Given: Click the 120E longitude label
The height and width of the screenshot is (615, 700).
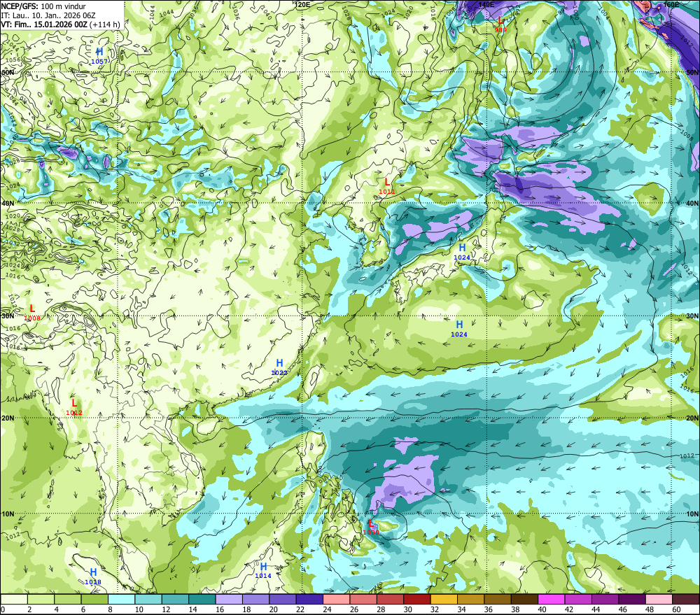Looking at the screenshot, I should 303,4.
